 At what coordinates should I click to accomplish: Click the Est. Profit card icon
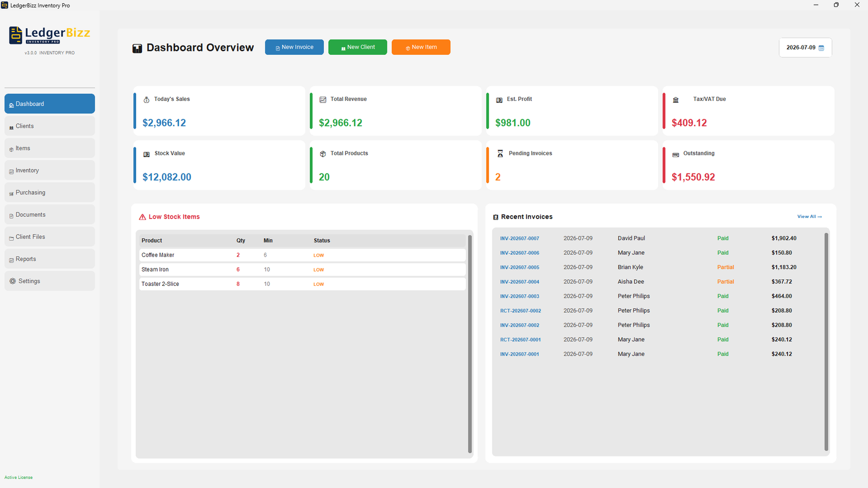499,100
